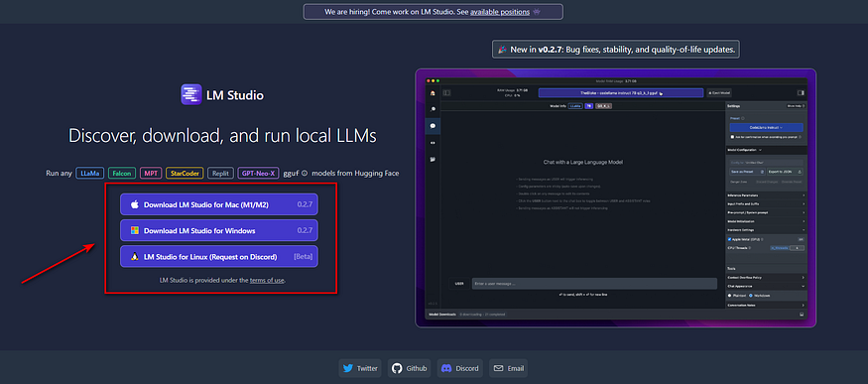Click the 7B tag in preview model info

coord(589,106)
